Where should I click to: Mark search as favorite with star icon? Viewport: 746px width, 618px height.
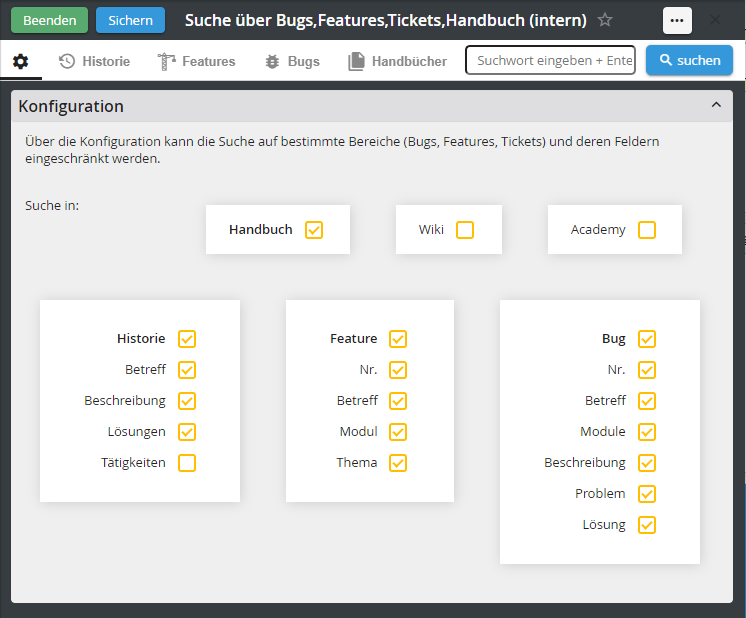point(605,20)
